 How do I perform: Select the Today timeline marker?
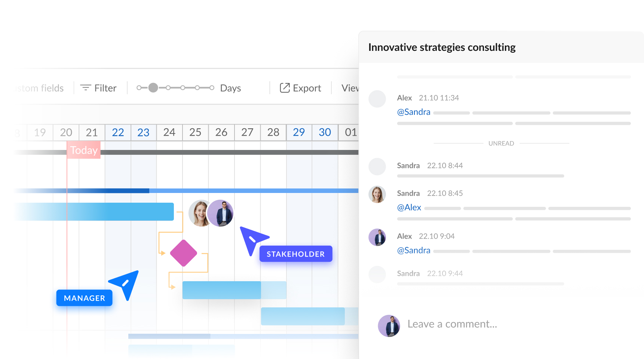(x=84, y=150)
